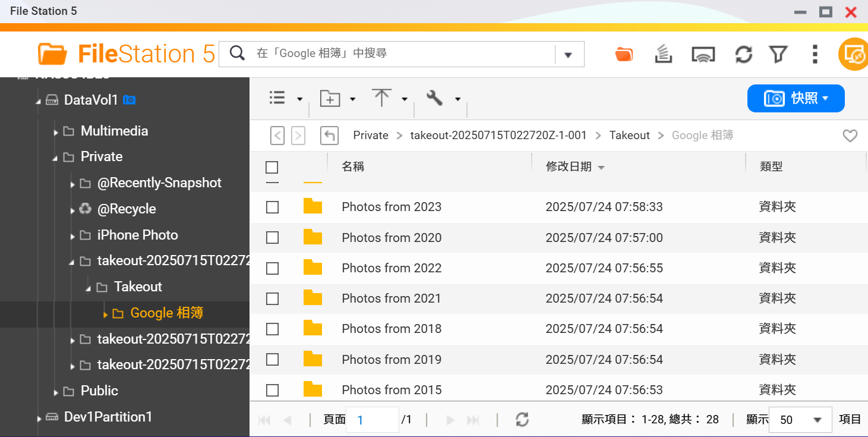Screen dimensions: 868x437
Task: Select @Recycle in the folder tree
Action: pyautogui.click(x=127, y=209)
